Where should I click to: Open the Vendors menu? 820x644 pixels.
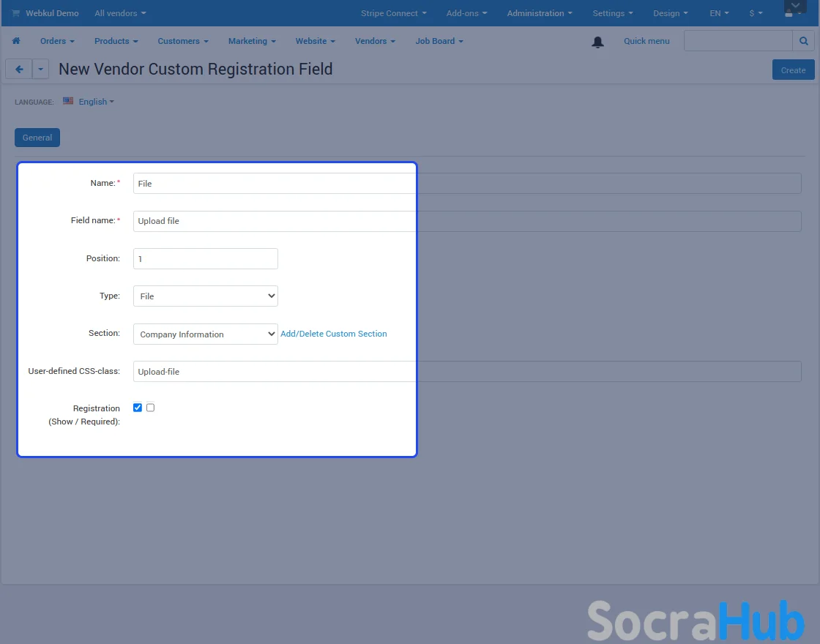(x=375, y=41)
